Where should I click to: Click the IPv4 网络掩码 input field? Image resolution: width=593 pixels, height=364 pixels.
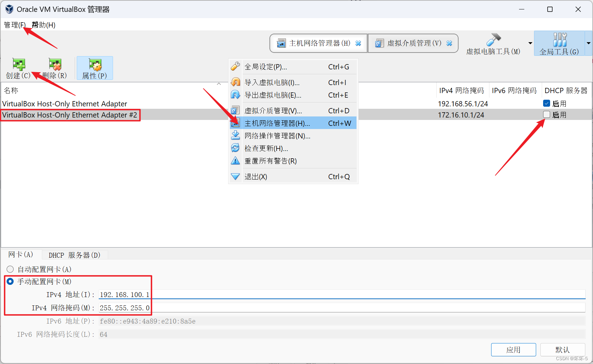tap(342, 308)
